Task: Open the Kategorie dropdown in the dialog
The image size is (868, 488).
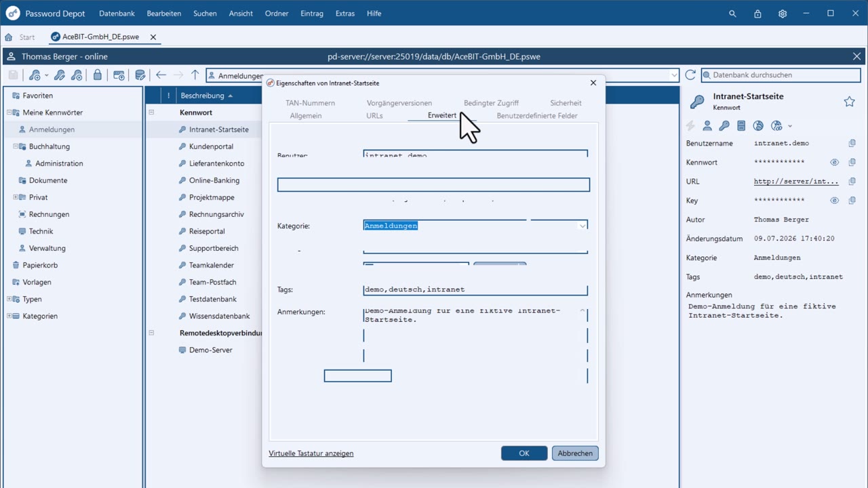Action: [582, 226]
